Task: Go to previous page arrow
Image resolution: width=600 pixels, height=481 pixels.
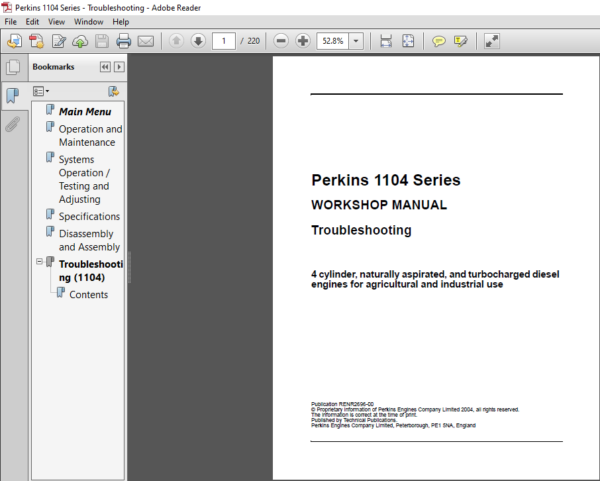Action: coord(176,41)
